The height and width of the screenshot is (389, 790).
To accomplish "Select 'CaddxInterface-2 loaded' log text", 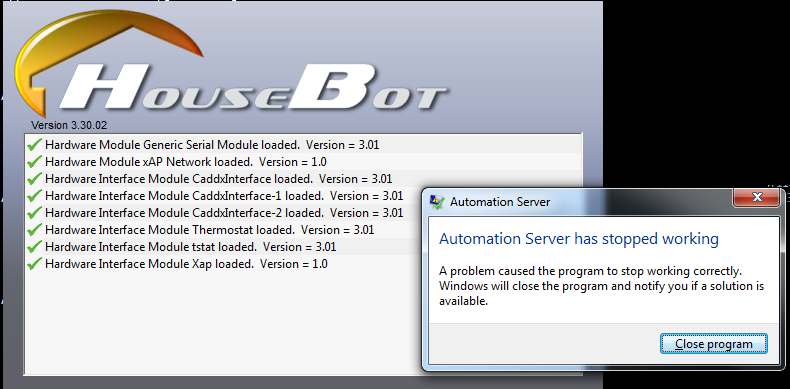I will click(x=257, y=213).
